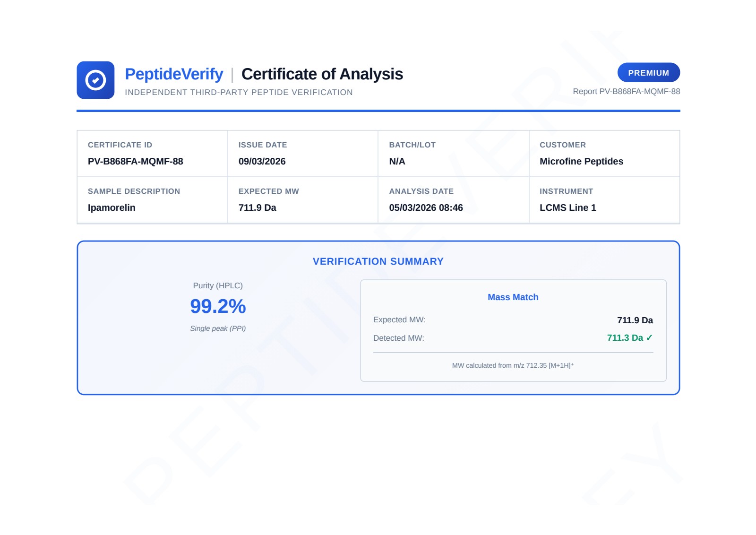Click the CERTIFICATE ID label
The height and width of the screenshot is (535, 756).
(x=120, y=145)
